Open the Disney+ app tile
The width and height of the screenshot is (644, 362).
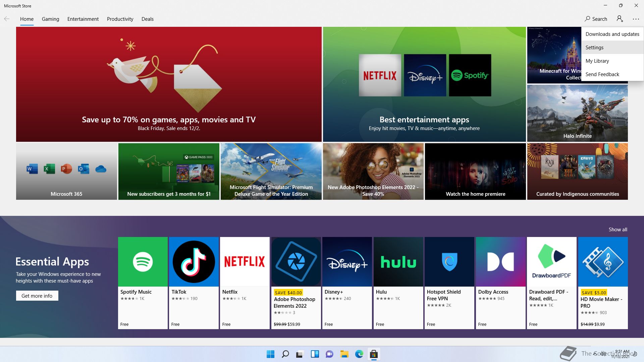(347, 283)
